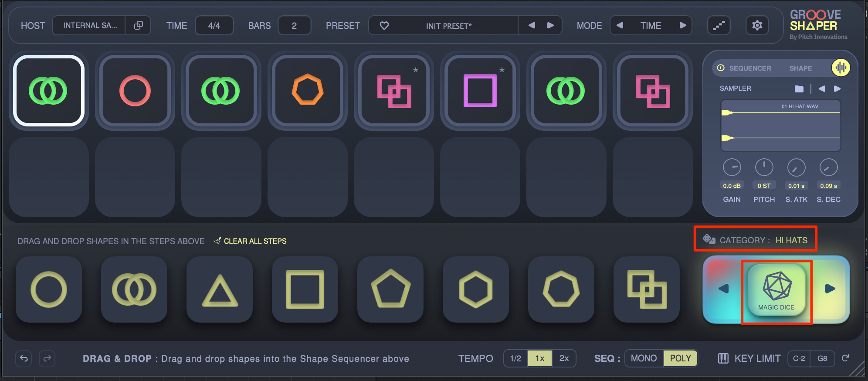Pick the square shape from palette
The image size is (868, 381).
305,289
